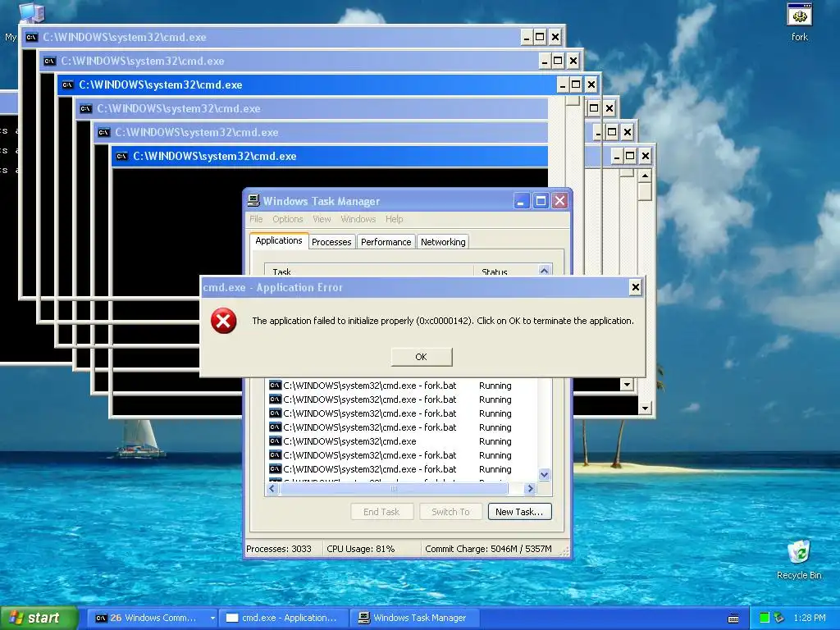
Task: Sort tasks by the Status column header
Action: point(505,271)
